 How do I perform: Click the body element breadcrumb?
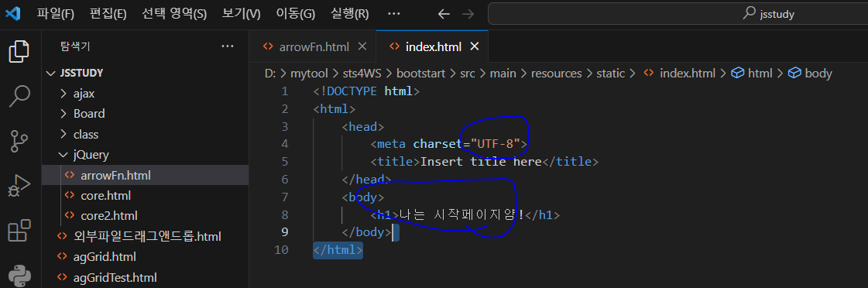(x=811, y=73)
